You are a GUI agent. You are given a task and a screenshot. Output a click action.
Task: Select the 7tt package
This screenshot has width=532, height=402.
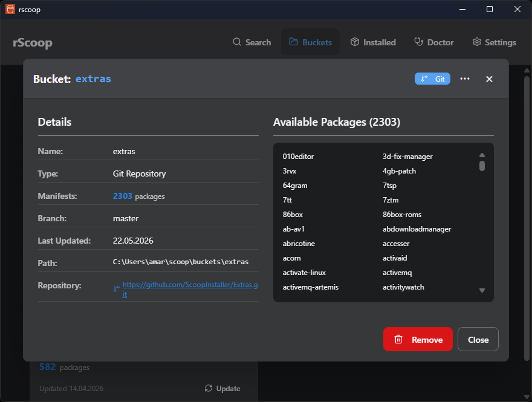pos(287,200)
